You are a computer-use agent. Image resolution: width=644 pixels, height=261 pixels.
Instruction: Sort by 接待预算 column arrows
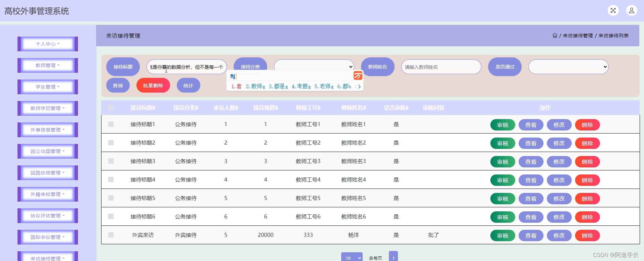point(277,108)
